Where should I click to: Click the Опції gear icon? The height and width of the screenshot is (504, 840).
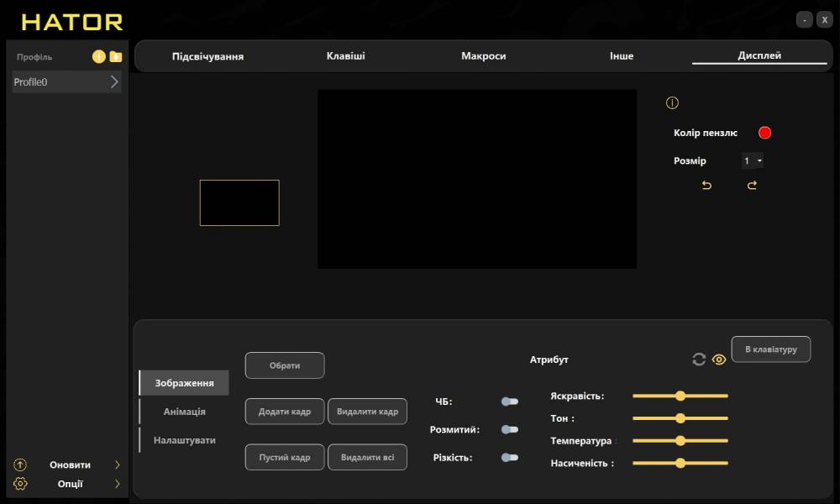click(21, 484)
